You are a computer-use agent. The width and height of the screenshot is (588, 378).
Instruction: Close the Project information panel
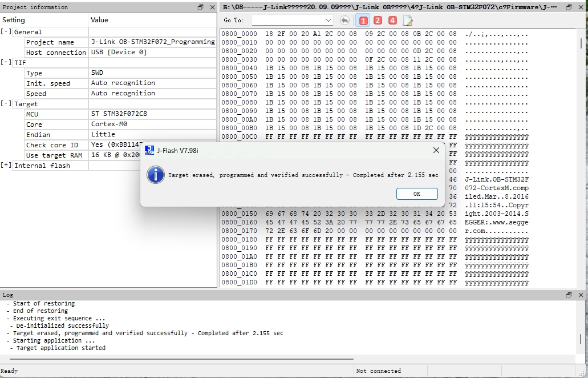pyautogui.click(x=212, y=7)
